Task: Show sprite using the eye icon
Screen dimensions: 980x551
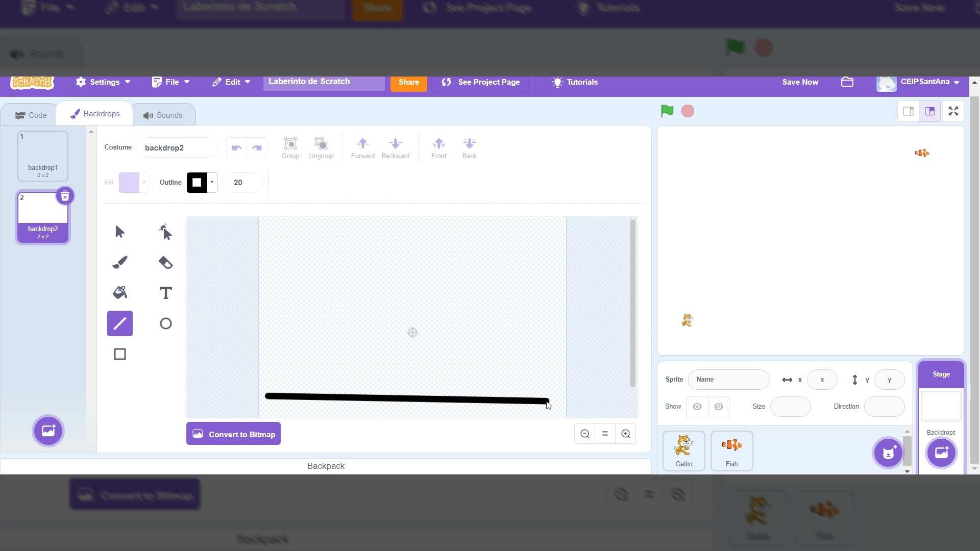Action: pos(697,407)
